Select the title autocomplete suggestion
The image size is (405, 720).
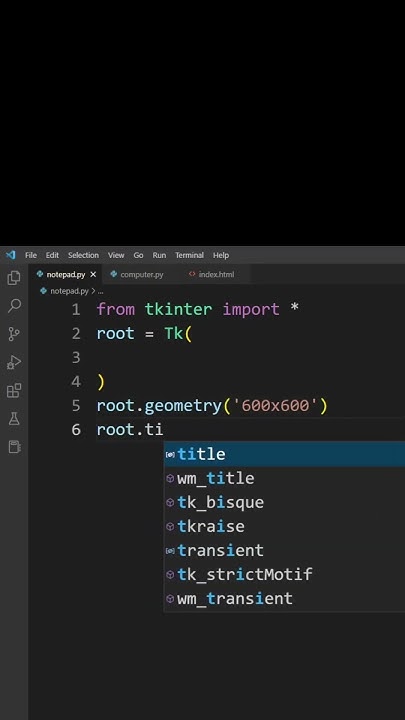point(284,454)
